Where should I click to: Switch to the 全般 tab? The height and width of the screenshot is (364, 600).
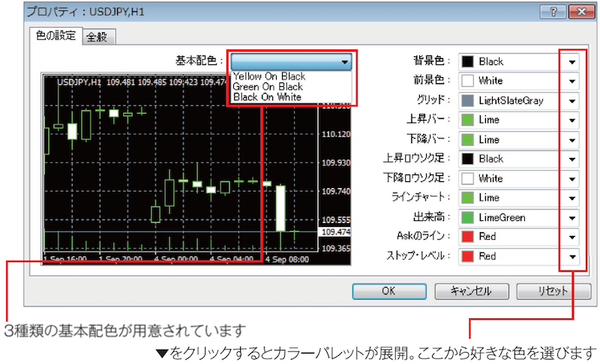click(x=98, y=37)
